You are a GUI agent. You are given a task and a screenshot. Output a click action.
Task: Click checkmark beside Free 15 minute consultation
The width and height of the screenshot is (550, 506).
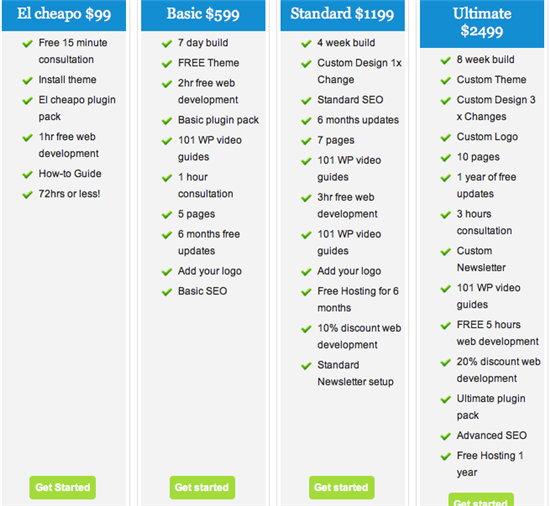pyautogui.click(x=27, y=44)
